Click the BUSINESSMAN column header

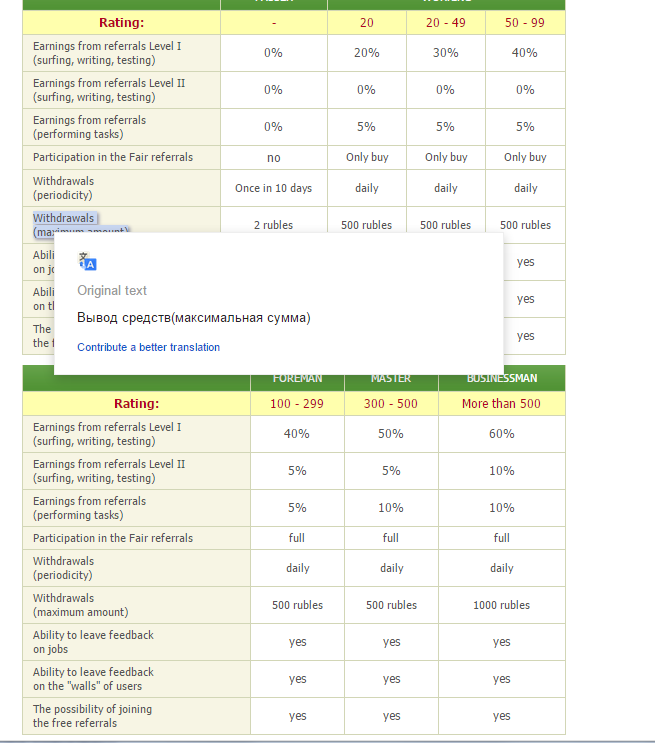click(501, 379)
